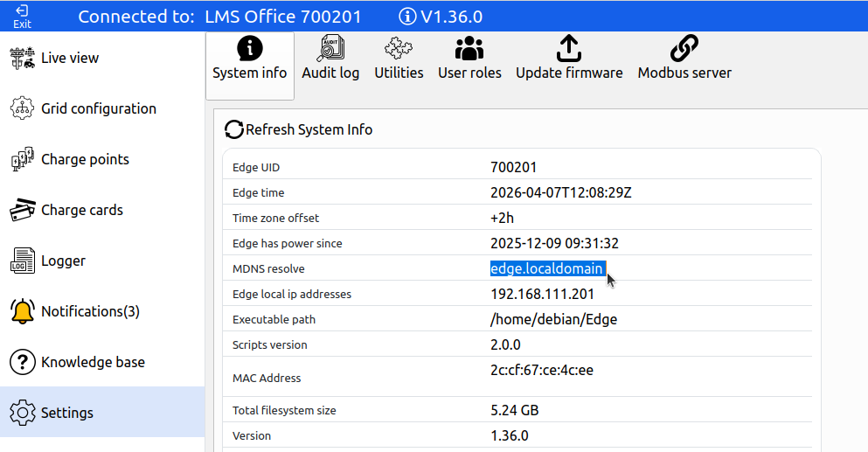Click the 'Edge has power since' label

288,244
